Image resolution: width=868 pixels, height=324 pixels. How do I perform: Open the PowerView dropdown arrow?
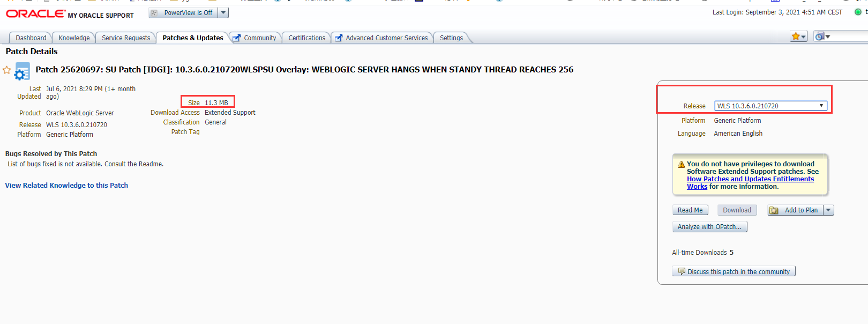click(x=223, y=13)
